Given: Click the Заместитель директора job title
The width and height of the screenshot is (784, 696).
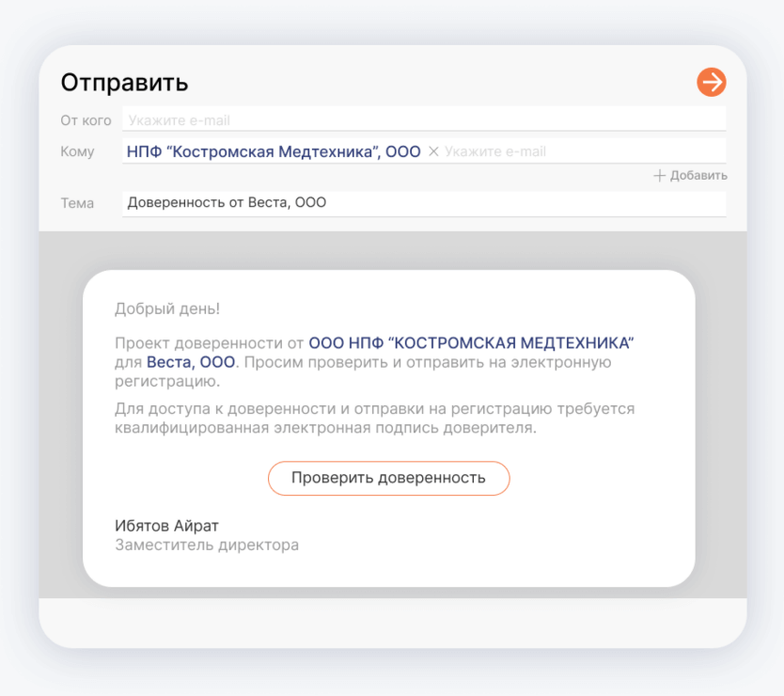Looking at the screenshot, I should [207, 545].
